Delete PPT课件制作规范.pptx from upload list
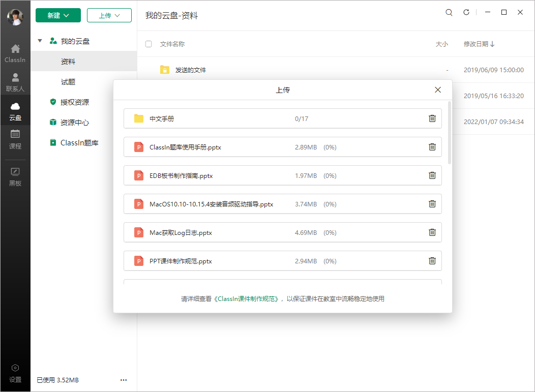 pyautogui.click(x=432, y=261)
